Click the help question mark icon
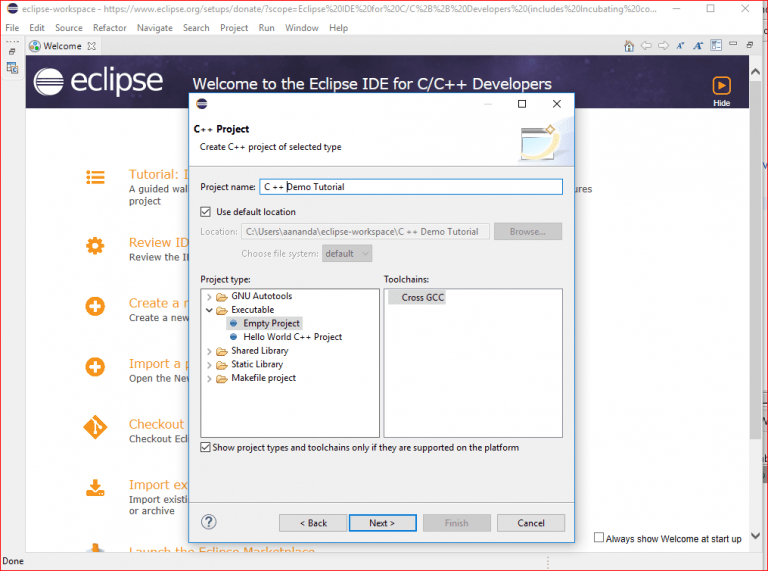Image resolution: width=768 pixels, height=571 pixels. pyautogui.click(x=209, y=522)
